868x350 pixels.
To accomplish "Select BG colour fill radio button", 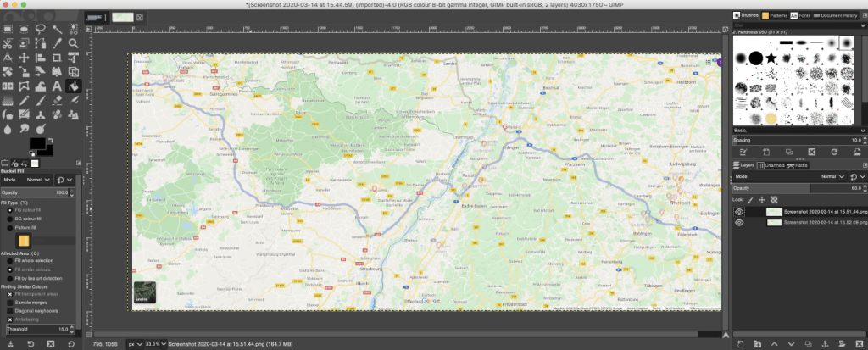I will pyautogui.click(x=10, y=219).
